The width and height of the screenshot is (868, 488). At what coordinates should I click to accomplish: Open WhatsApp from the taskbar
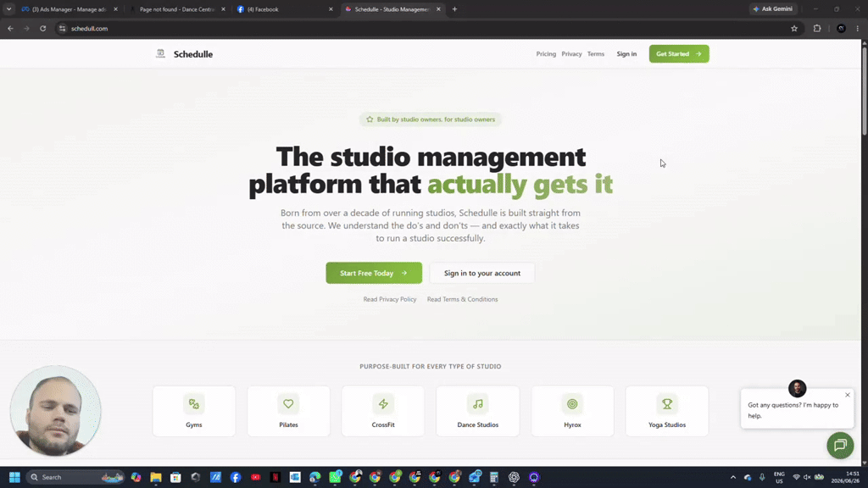click(335, 477)
